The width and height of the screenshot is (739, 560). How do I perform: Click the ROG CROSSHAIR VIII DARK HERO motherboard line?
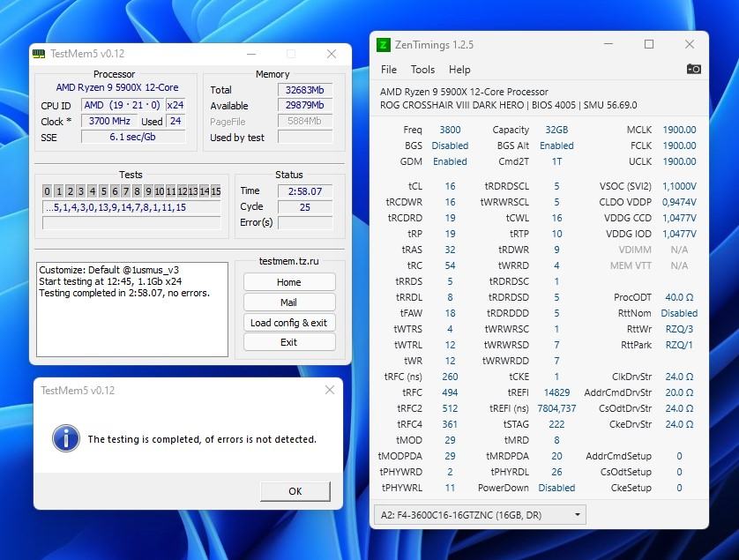point(509,105)
